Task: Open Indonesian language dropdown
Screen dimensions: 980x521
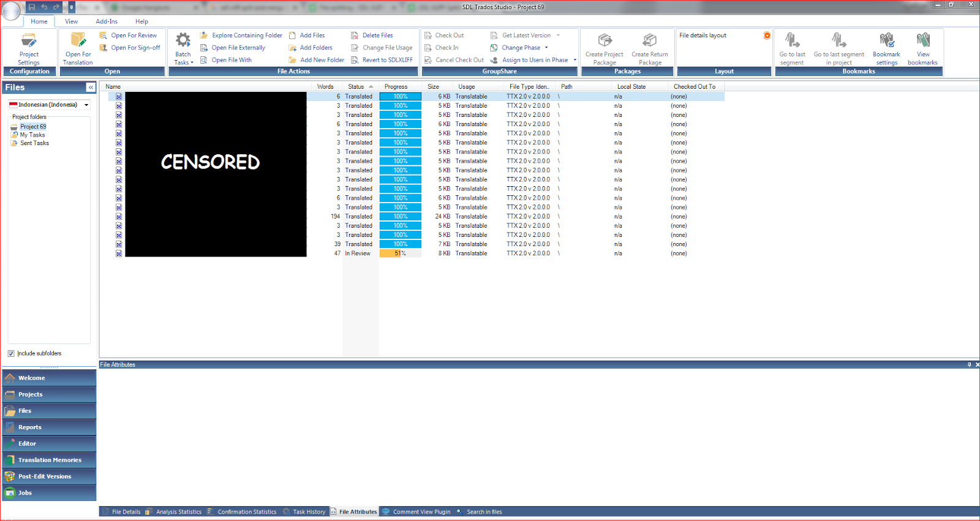Action: click(x=86, y=105)
